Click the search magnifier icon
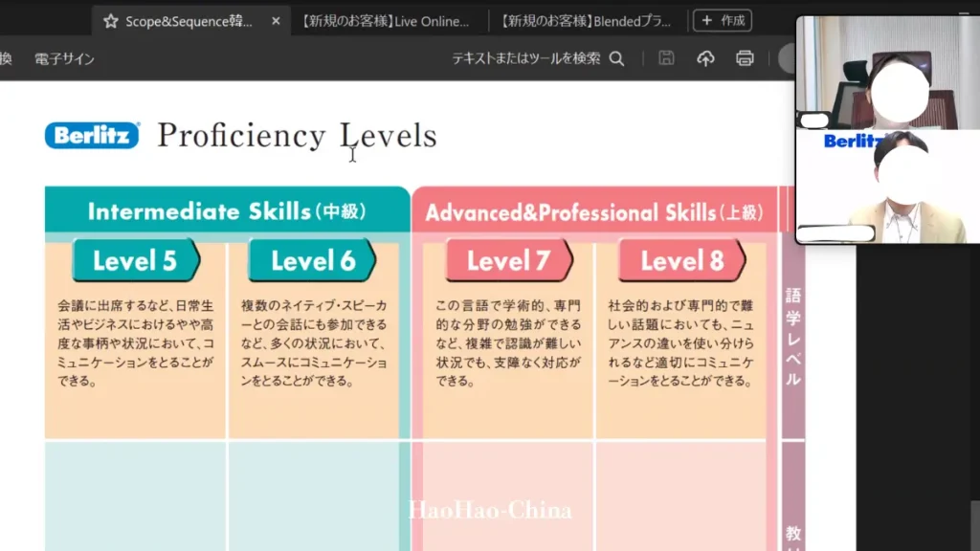The image size is (980, 551). (617, 58)
